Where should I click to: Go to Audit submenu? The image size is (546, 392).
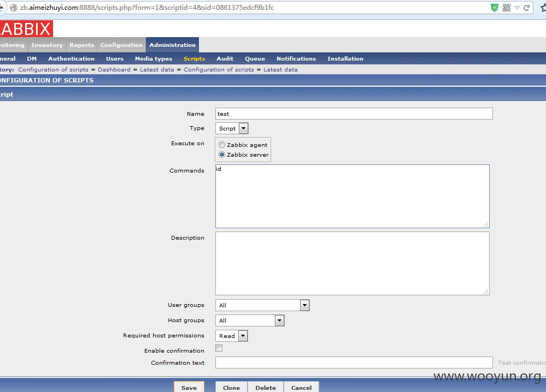(x=225, y=58)
